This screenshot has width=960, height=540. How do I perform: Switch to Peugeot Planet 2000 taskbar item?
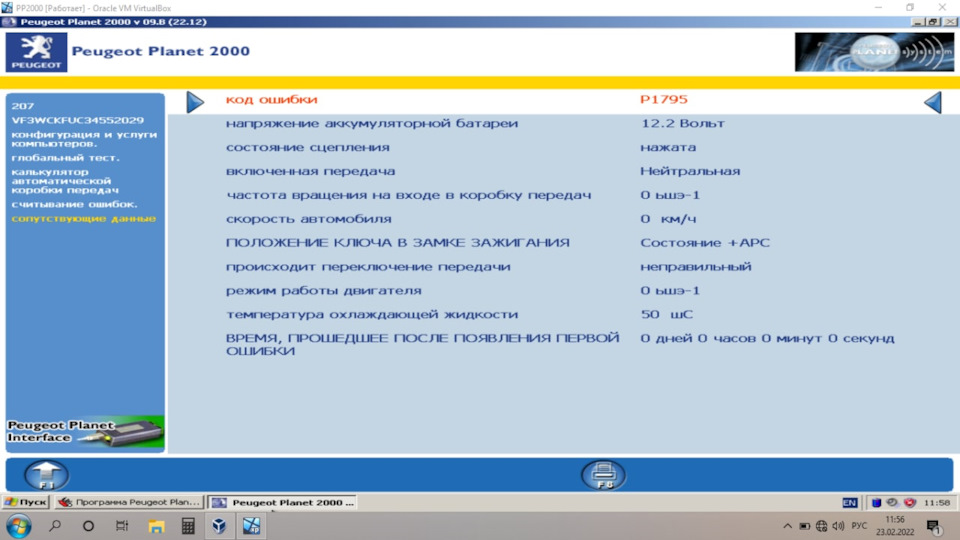pos(283,502)
